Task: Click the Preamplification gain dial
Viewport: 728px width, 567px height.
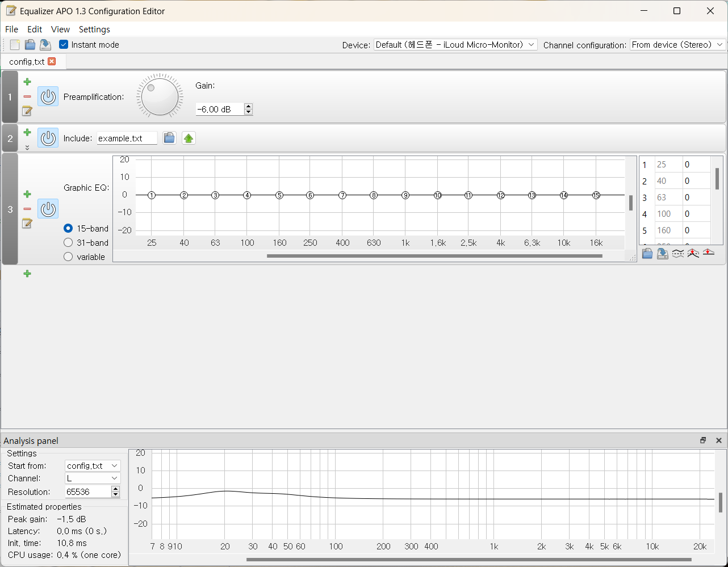Action: click(160, 96)
